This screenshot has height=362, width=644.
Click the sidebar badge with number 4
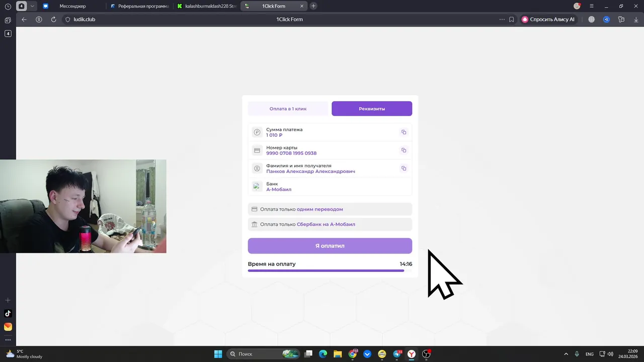(x=8, y=34)
